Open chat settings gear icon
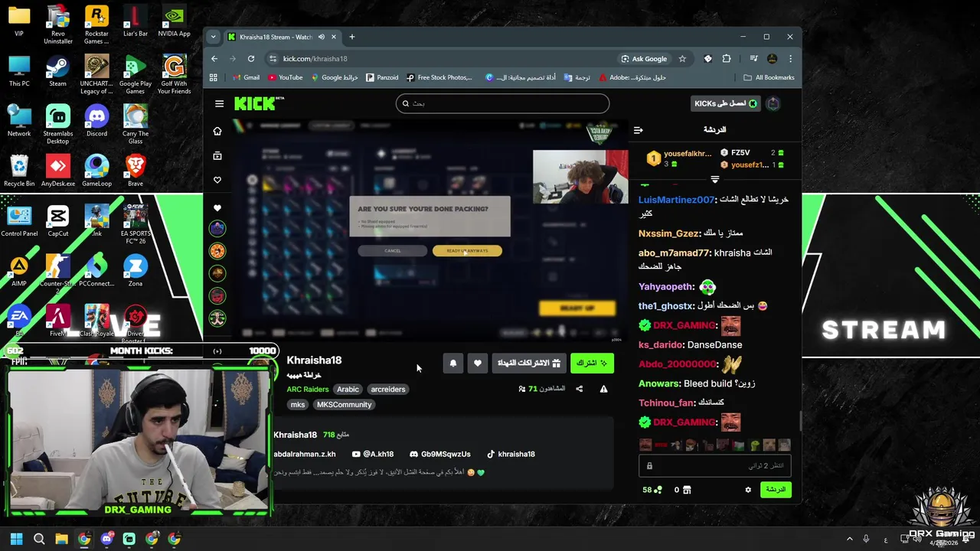This screenshot has height=551, width=980. 748,490
